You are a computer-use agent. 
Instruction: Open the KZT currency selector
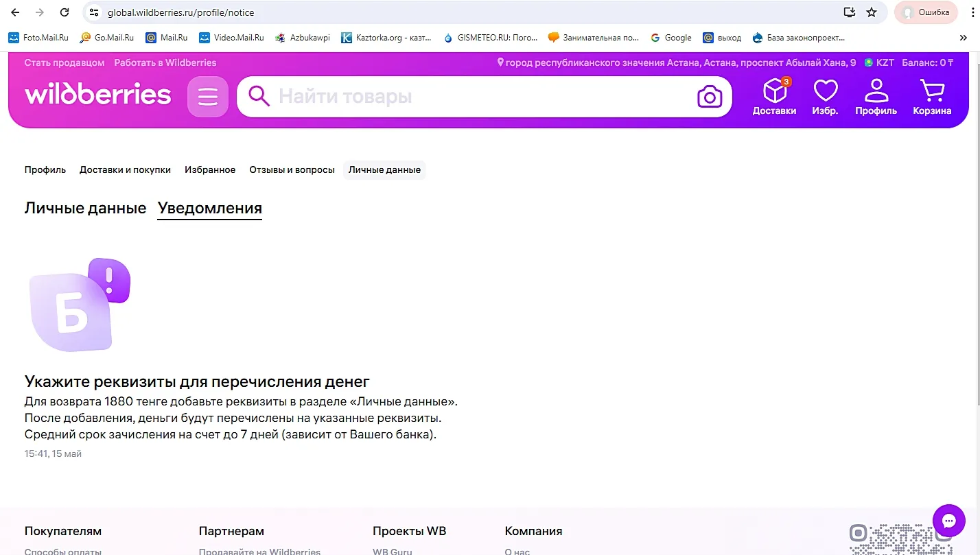pos(879,62)
